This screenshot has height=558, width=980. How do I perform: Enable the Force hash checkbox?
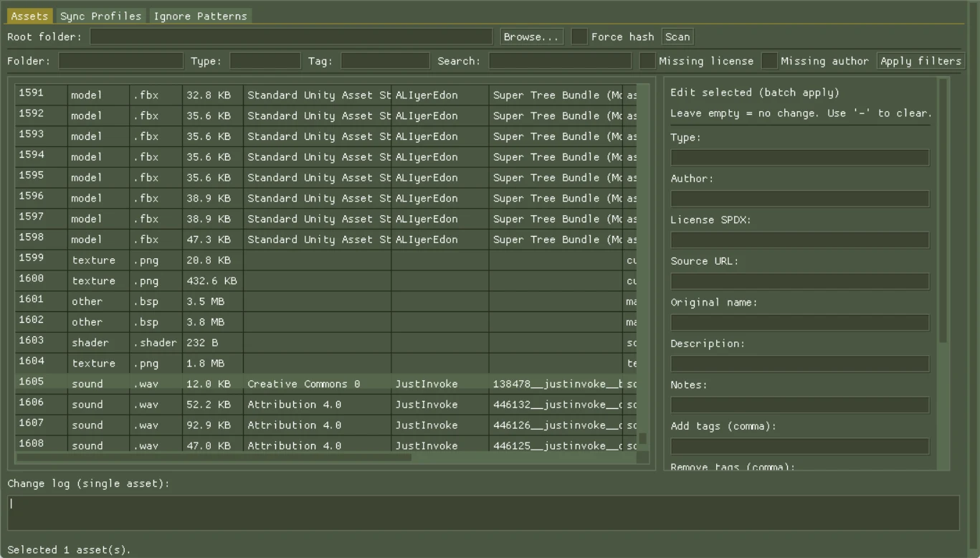pos(579,37)
